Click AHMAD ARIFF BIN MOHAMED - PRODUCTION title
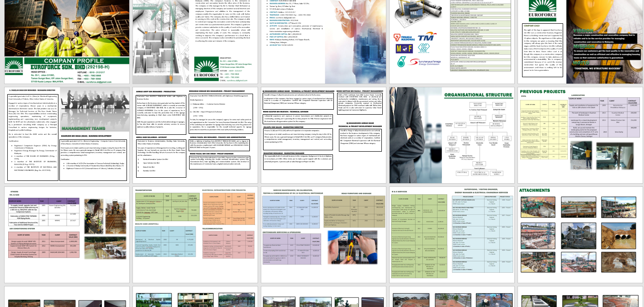644x307 pixels. pyautogui.click(x=157, y=91)
